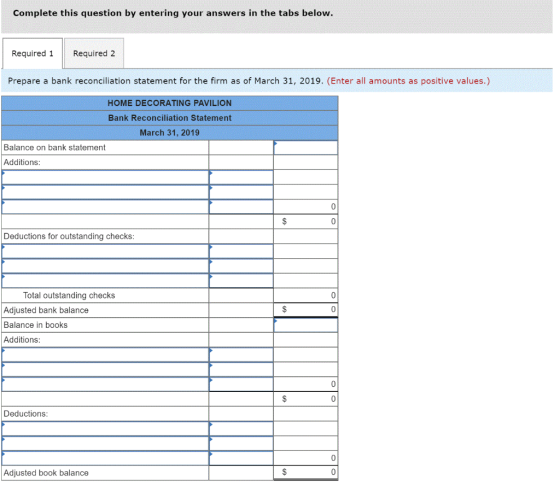This screenshot has height=486, width=560.
Task: Click the Adjusted book balance label
Action: tap(46, 473)
